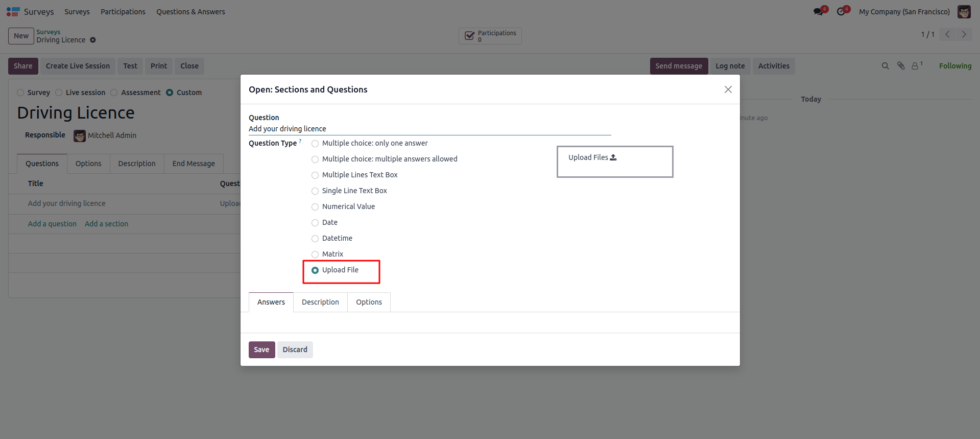
Task: Select the Matrix question type
Action: pyautogui.click(x=315, y=255)
